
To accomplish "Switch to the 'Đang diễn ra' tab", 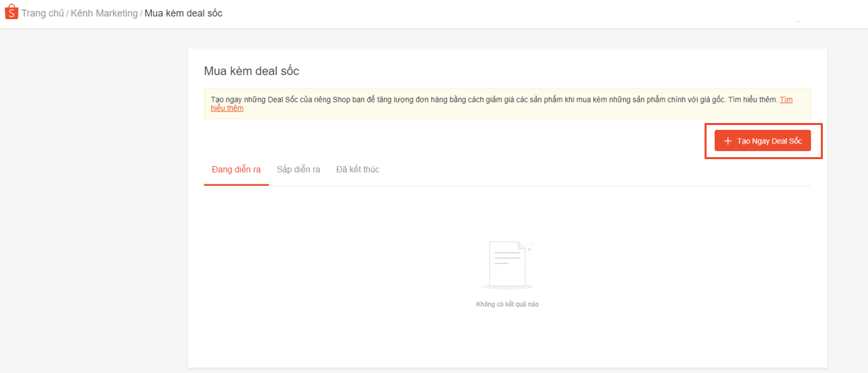I will click(236, 169).
